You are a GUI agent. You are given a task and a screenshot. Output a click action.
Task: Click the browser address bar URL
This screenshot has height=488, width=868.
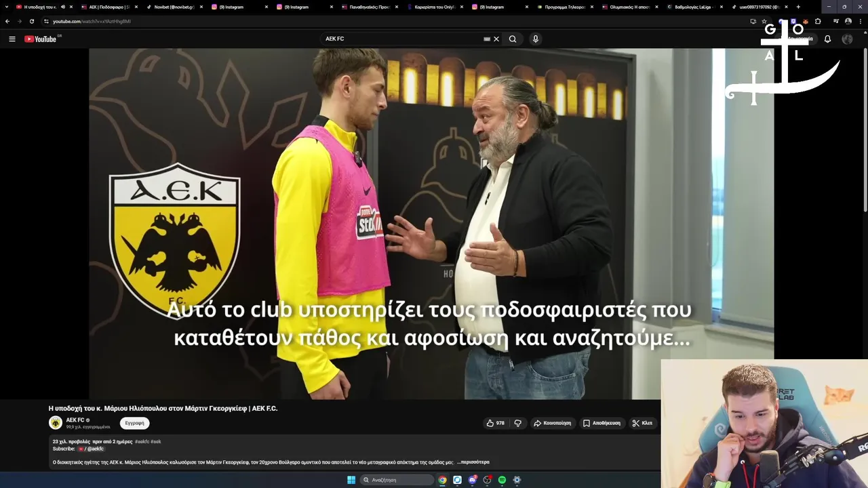point(92,21)
